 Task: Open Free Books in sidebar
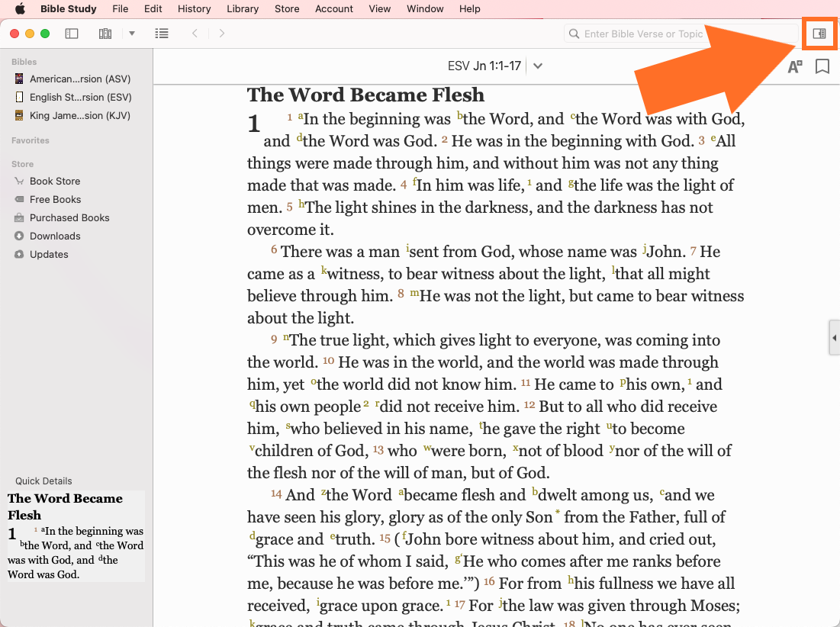55,199
